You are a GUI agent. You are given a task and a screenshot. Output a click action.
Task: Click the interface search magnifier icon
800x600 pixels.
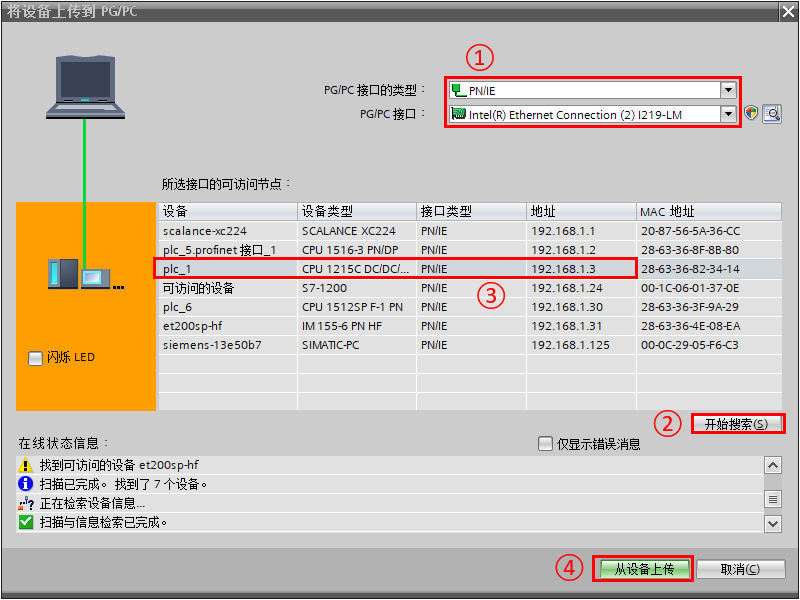pyautogui.click(x=772, y=113)
